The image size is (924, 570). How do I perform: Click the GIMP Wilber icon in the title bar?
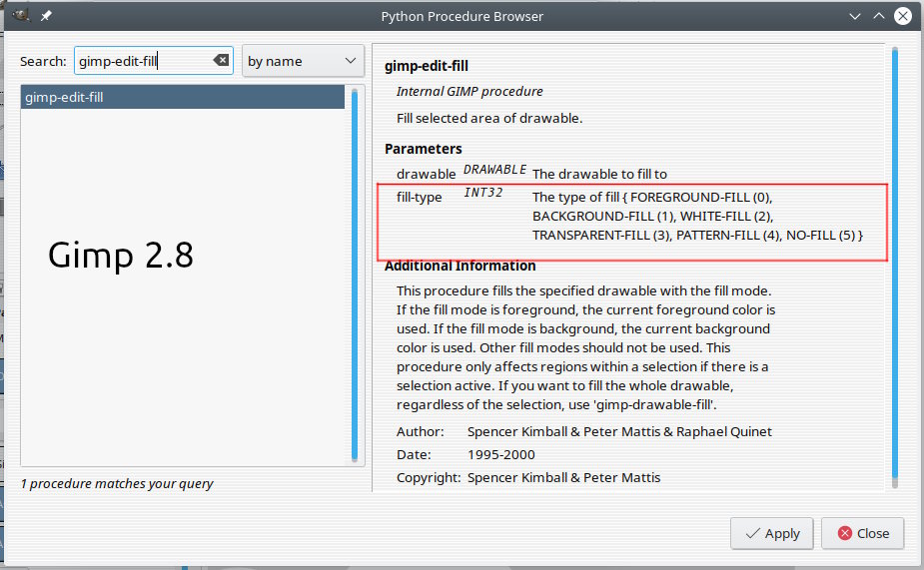click(21, 15)
